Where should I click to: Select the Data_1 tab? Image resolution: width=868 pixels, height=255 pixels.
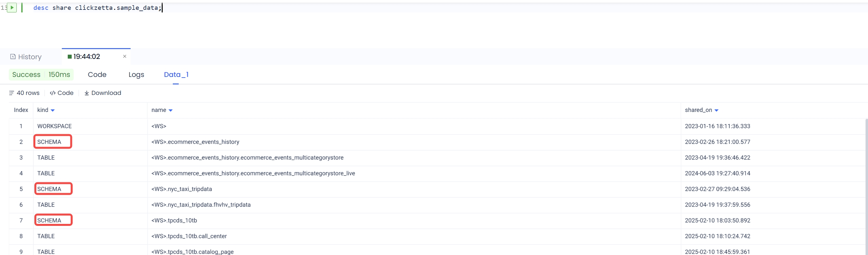click(x=176, y=74)
